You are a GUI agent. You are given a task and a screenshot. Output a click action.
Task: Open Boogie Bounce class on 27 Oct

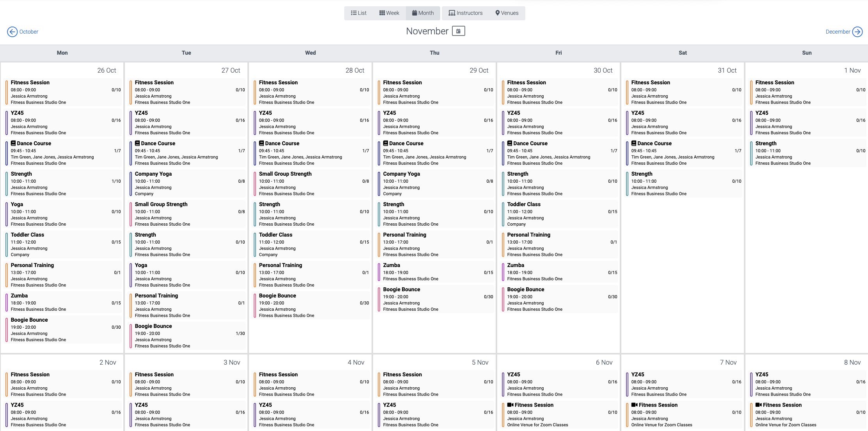(x=153, y=326)
